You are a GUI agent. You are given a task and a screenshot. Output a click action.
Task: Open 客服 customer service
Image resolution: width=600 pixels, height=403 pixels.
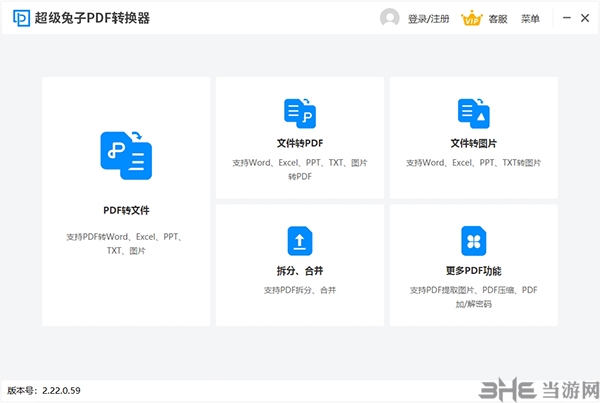click(498, 19)
